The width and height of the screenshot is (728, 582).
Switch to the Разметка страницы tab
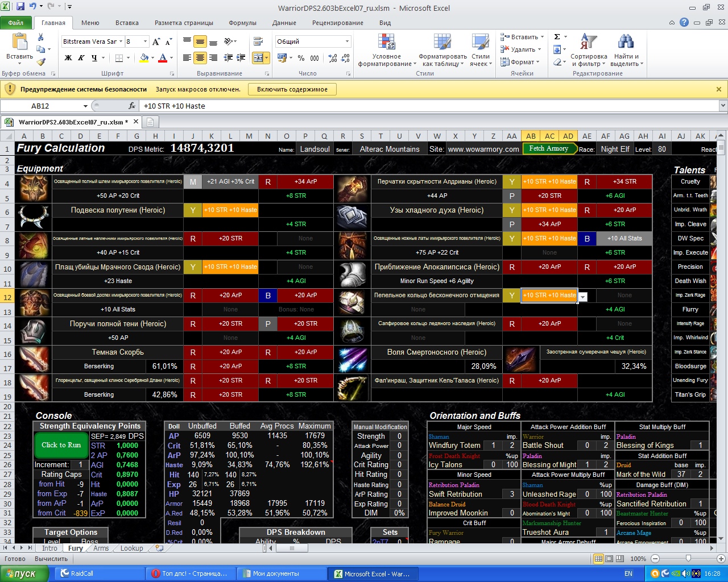(x=184, y=23)
